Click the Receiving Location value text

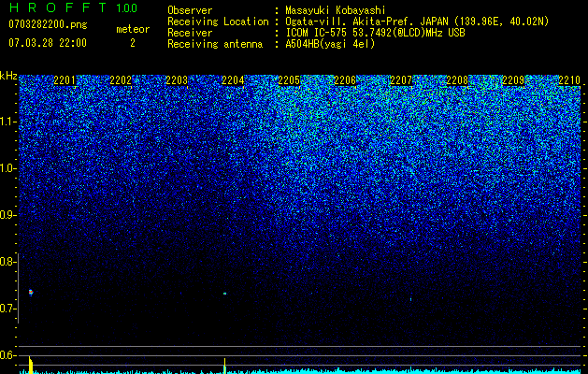[417, 22]
